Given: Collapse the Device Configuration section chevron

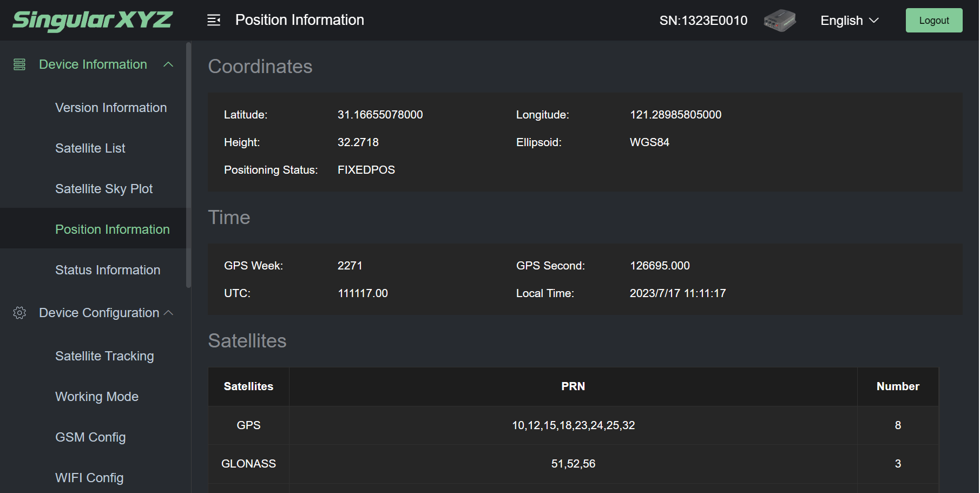Looking at the screenshot, I should pyautogui.click(x=168, y=313).
